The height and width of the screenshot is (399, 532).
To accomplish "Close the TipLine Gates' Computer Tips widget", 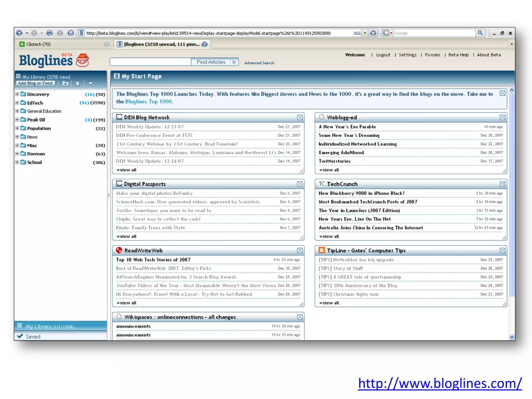I will [x=502, y=250].
